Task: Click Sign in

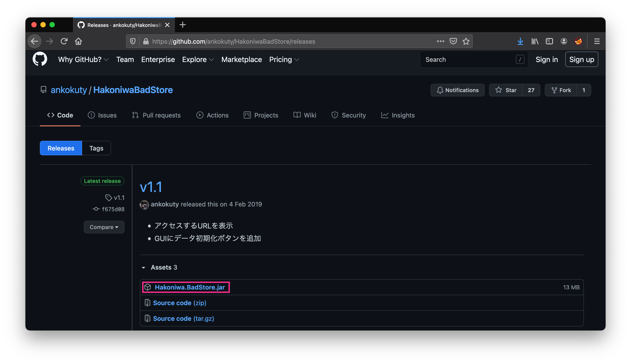Action: tap(546, 60)
